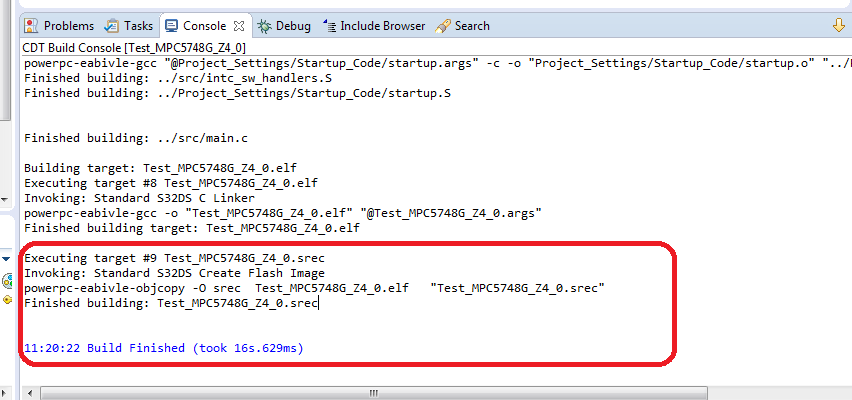Click 'Finished building: ../src/intc_sw_handlers.S' line
Viewport: 852px width, 400px height.
coord(178,78)
